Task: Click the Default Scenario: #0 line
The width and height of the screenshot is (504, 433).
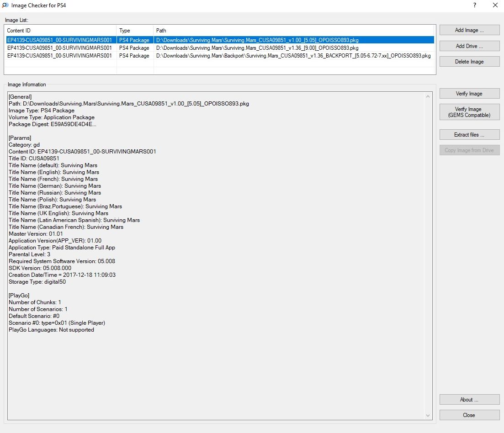Action: (34, 316)
